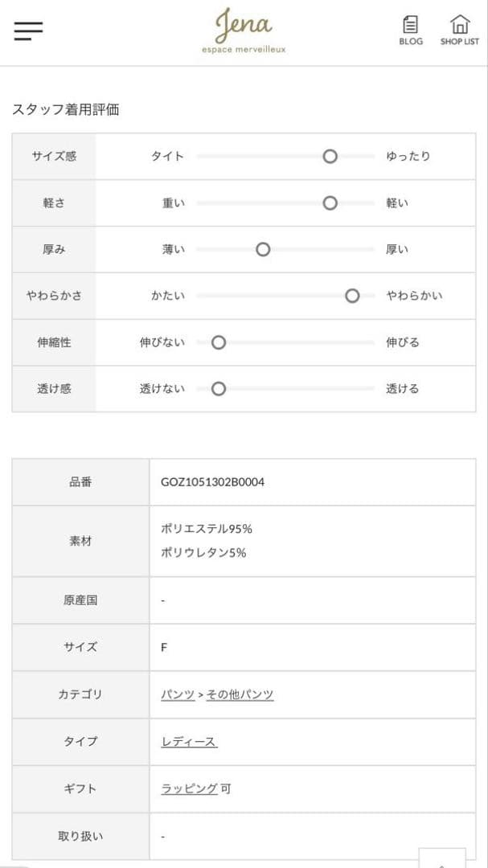Image resolution: width=488 pixels, height=868 pixels.
Task: Click the ポリエステル95% material text
Action: (x=207, y=529)
